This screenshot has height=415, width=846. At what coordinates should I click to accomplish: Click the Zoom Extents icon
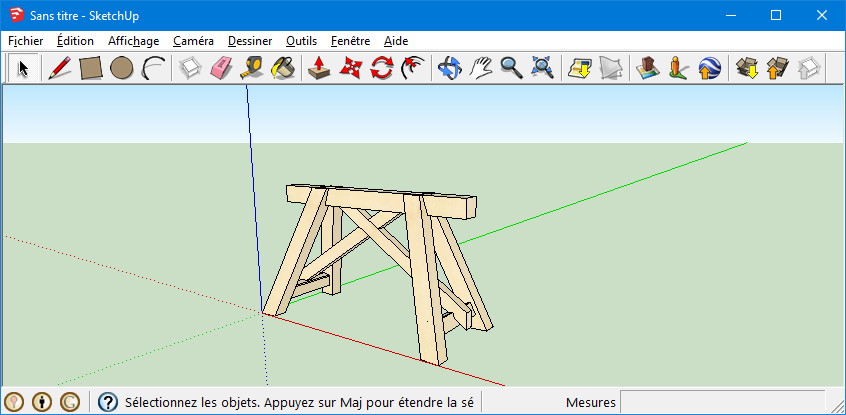pos(542,68)
